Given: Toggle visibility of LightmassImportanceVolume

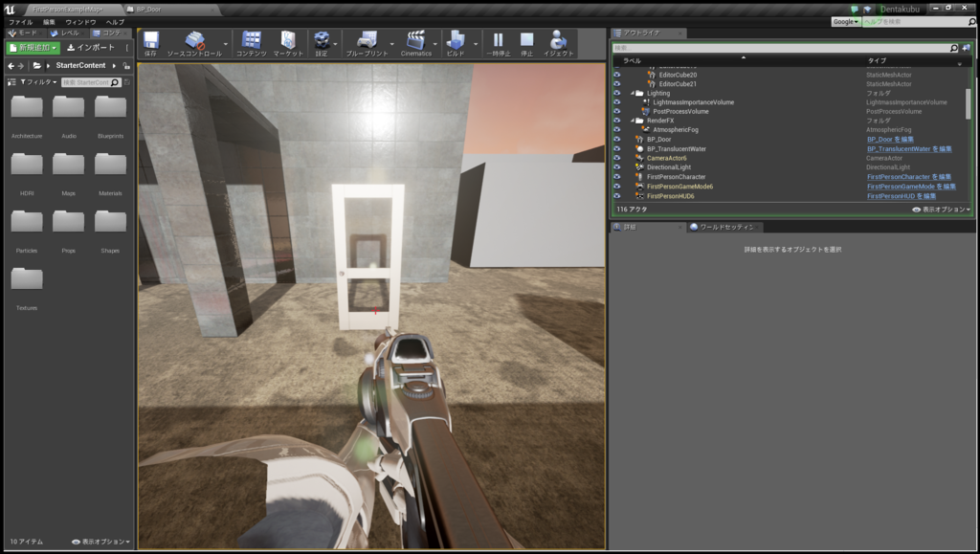Looking at the screenshot, I should tap(617, 102).
